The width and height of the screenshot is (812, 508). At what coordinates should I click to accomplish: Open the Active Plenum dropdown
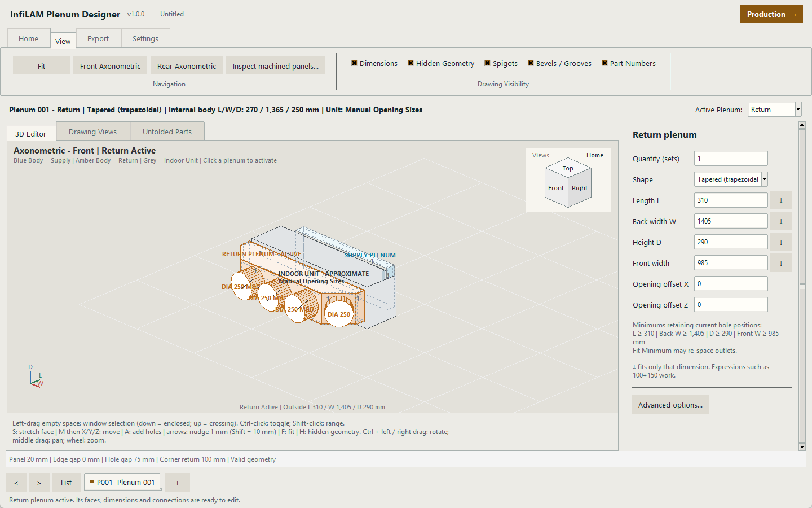coord(774,110)
